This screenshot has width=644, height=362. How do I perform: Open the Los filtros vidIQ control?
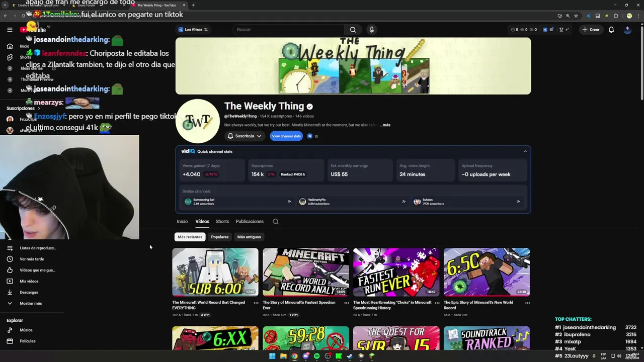point(193,30)
